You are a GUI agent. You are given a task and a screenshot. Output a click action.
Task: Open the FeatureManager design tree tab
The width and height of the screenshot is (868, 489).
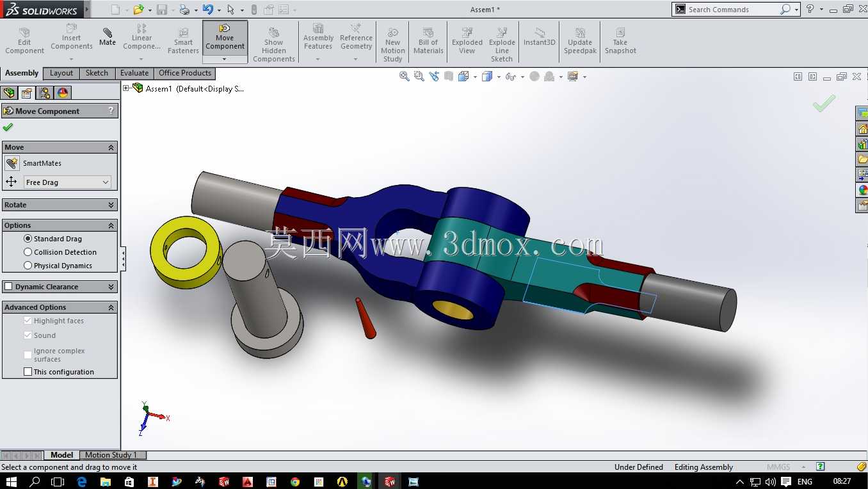[x=10, y=93]
